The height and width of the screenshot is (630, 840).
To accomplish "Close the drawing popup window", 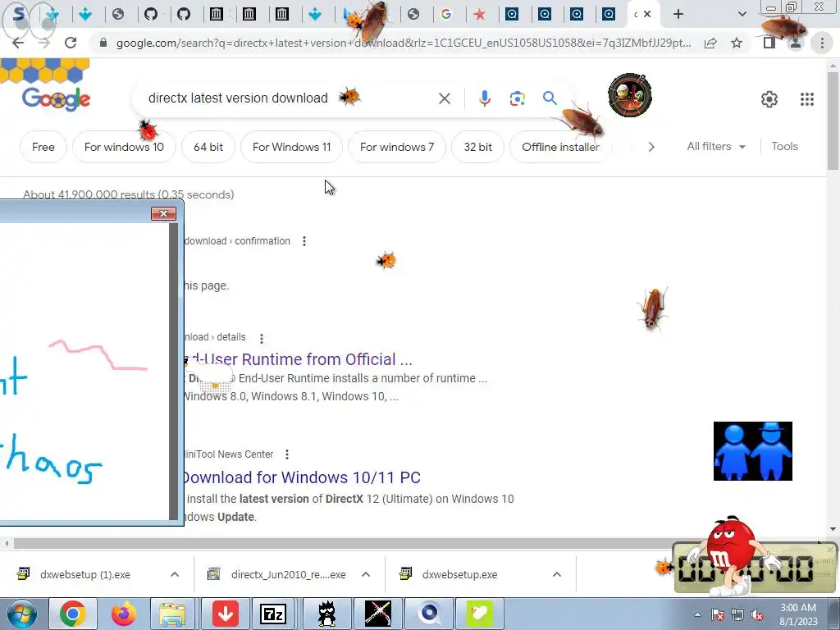I will 163,214.
